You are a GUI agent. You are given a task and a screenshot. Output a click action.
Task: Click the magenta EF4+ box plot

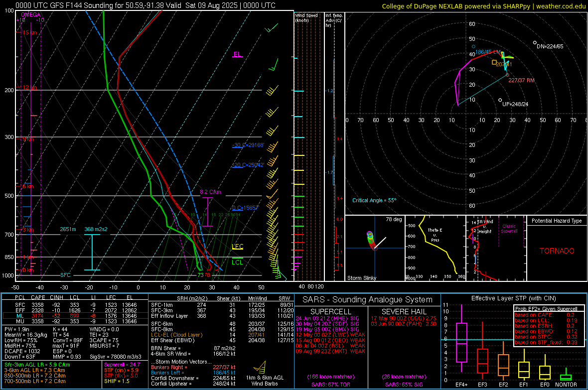tap(461, 338)
